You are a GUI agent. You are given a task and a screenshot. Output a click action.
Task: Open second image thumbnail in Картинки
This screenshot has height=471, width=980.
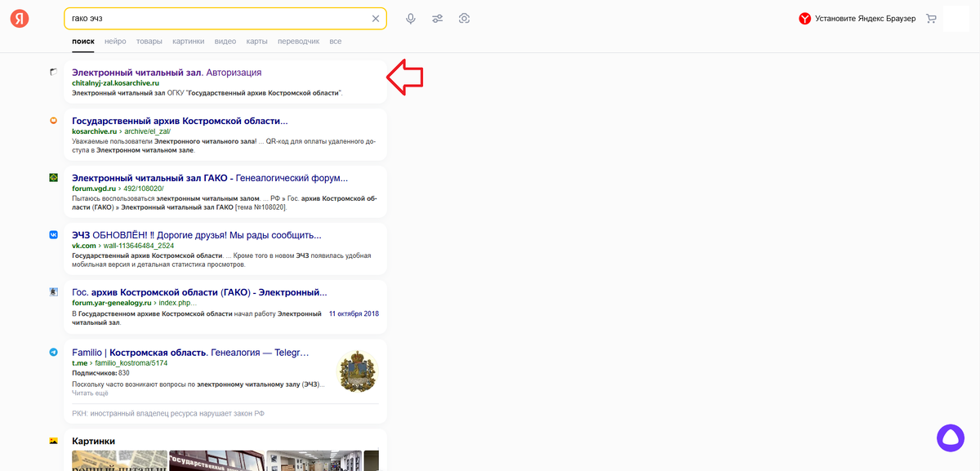(x=217, y=461)
